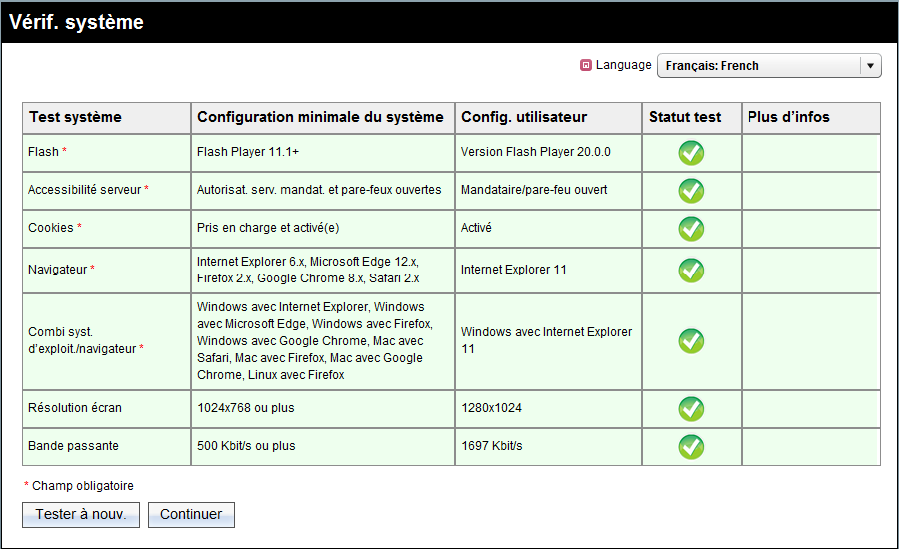899x549 pixels.
Task: Click the Flash row label
Action: (44, 152)
